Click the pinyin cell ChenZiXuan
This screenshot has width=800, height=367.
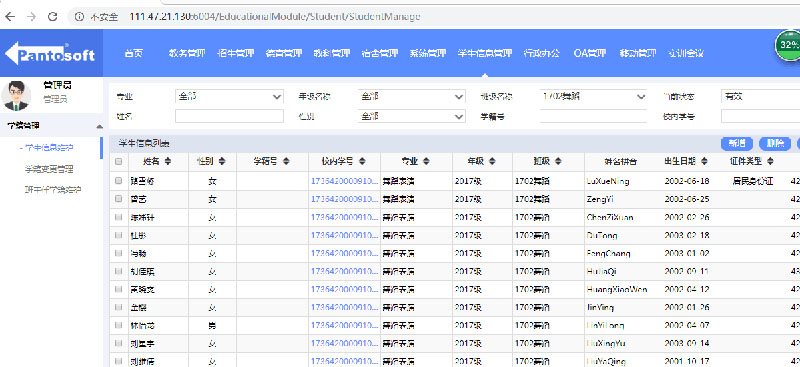610,217
